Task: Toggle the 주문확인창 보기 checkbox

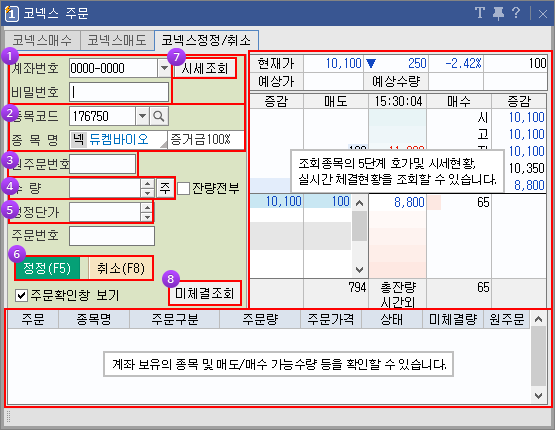Action: coord(21,295)
